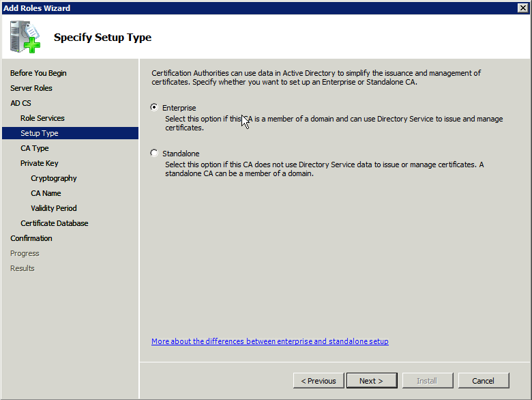Open the Private Key step
532x400 pixels.
pos(40,163)
